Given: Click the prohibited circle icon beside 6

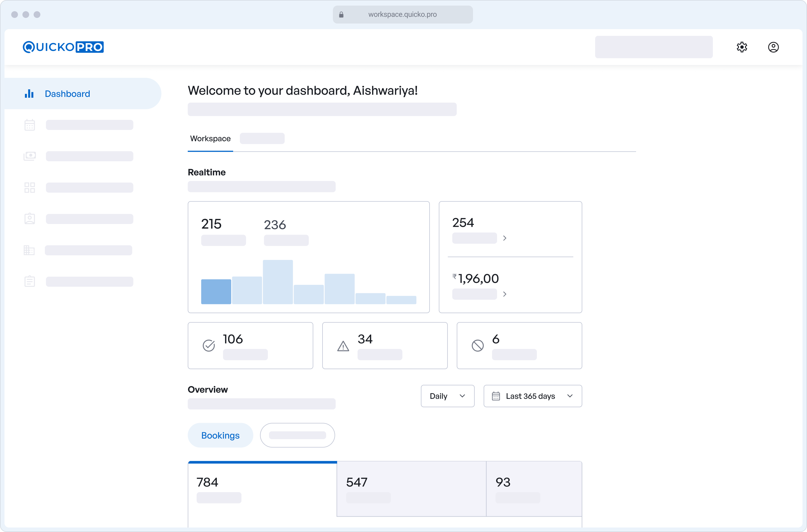Looking at the screenshot, I should coord(477,346).
